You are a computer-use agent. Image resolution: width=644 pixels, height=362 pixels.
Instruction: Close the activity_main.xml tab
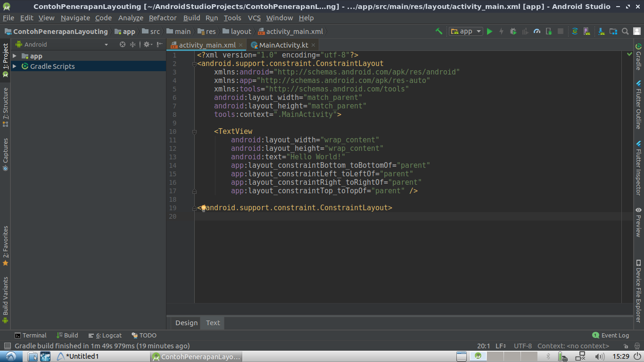point(240,45)
